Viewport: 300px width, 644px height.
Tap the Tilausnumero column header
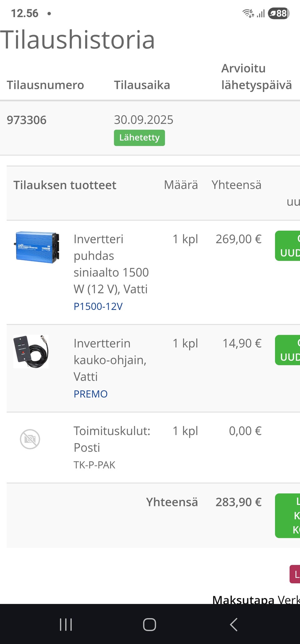tap(45, 85)
